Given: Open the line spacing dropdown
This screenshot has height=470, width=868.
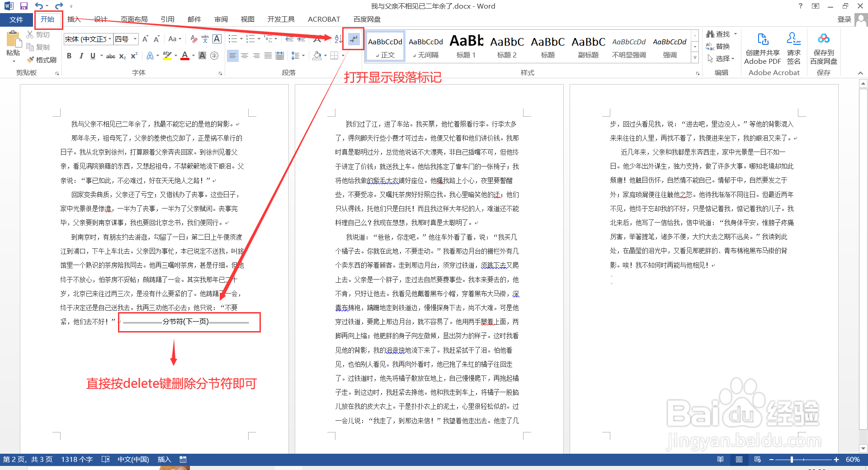Looking at the screenshot, I should coord(298,56).
